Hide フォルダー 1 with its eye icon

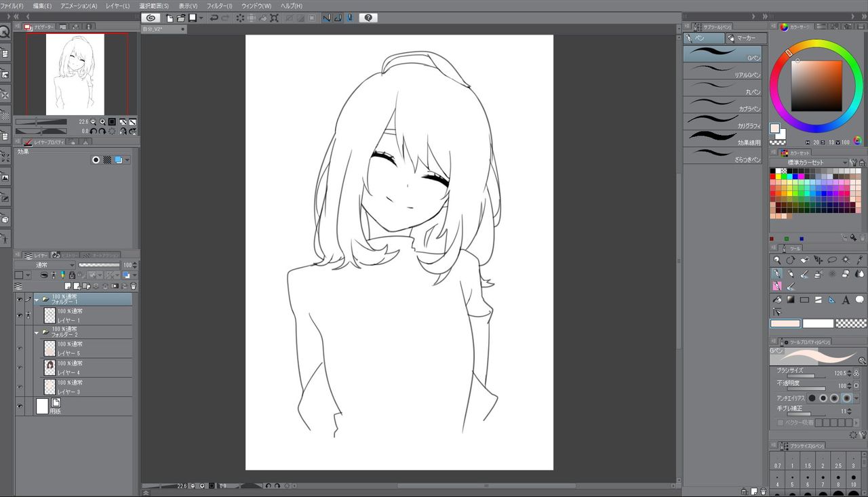pos(19,299)
